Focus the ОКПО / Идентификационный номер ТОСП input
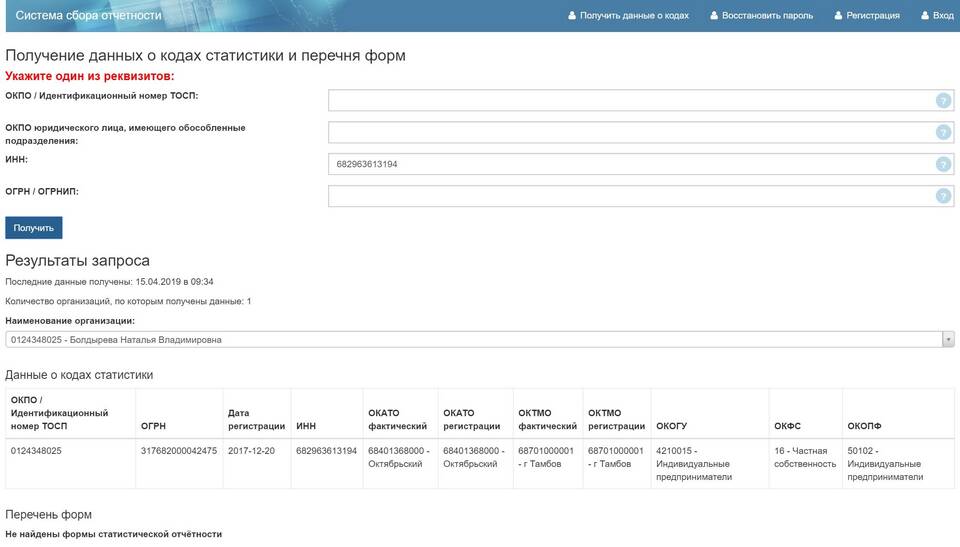 (630, 100)
